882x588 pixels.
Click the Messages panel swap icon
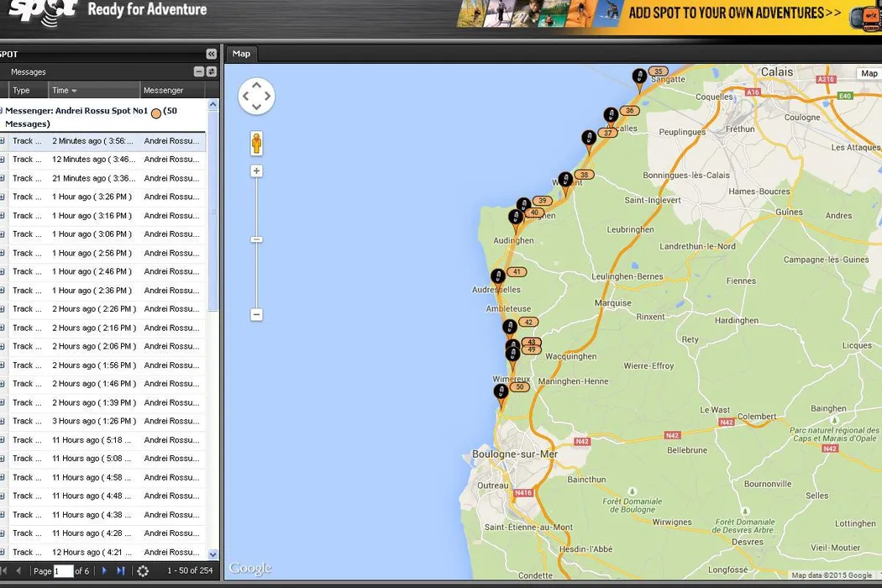click(x=212, y=72)
